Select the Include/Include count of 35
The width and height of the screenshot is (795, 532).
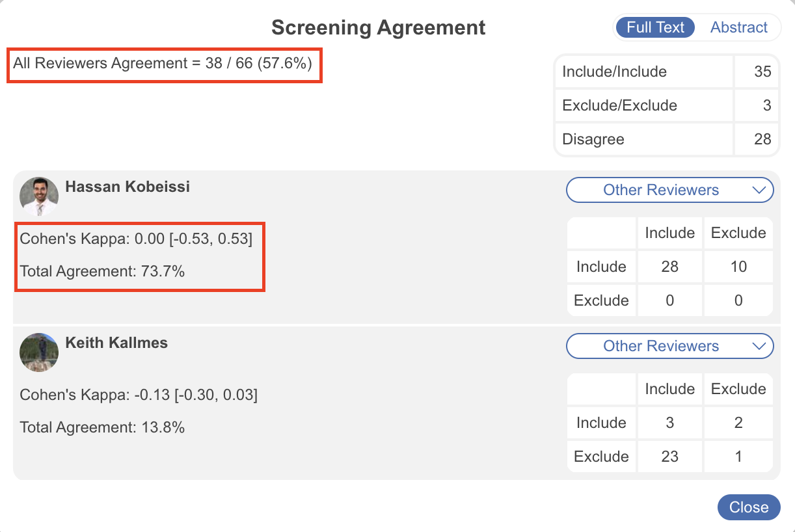pos(762,72)
